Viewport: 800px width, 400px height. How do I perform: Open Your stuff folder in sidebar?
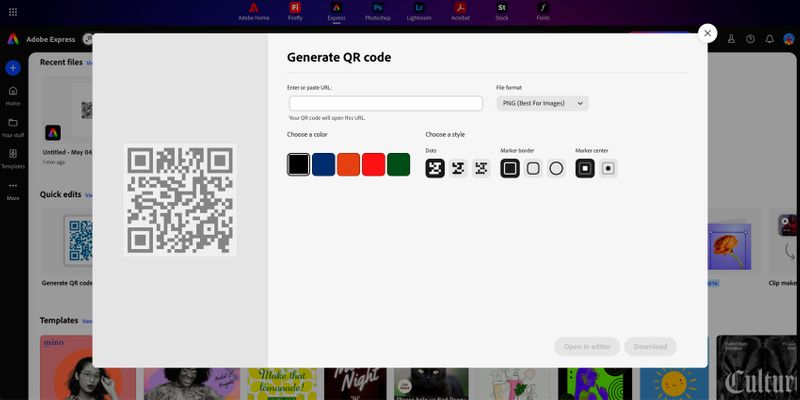tap(13, 127)
